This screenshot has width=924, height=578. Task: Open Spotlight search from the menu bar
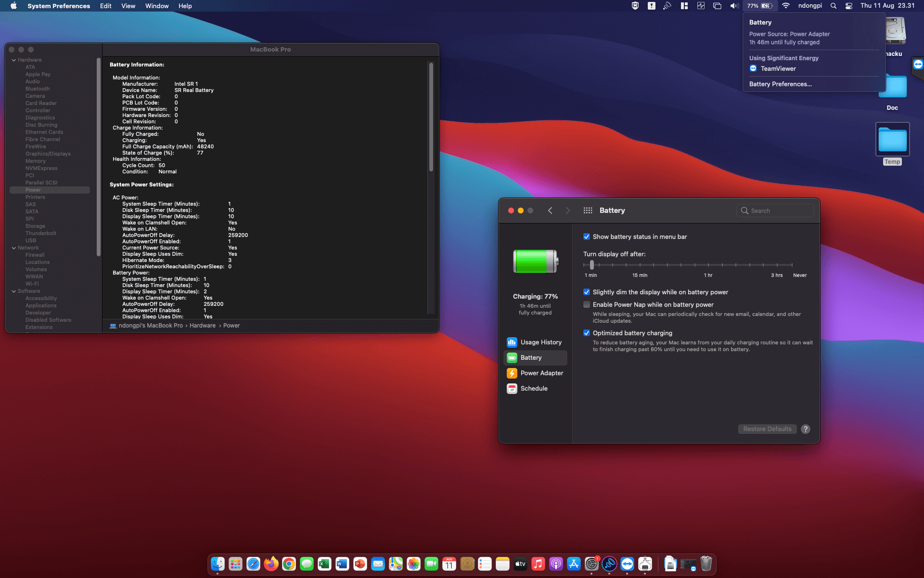[833, 6]
